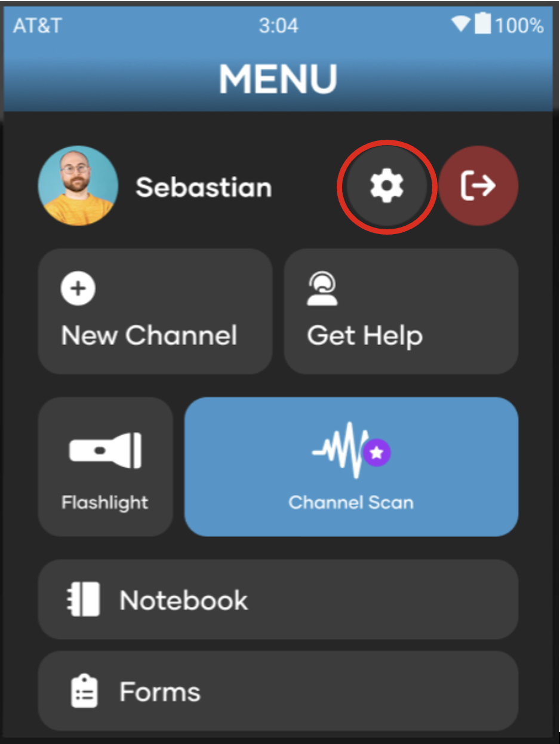Click the plus icon above New Channel
560x744 pixels.
[78, 288]
